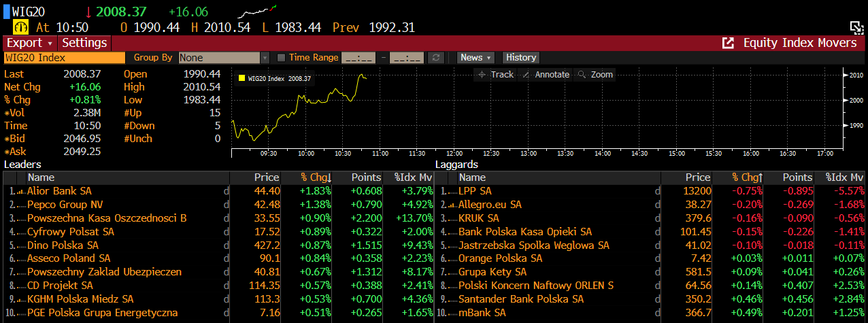Open the Export dropdown menu

[29, 43]
